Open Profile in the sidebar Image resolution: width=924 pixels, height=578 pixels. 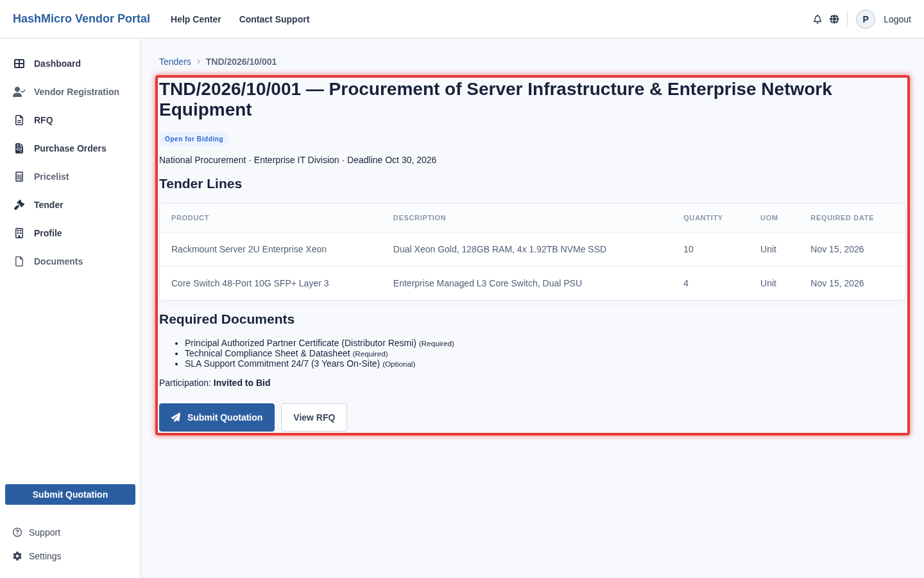[70, 233]
